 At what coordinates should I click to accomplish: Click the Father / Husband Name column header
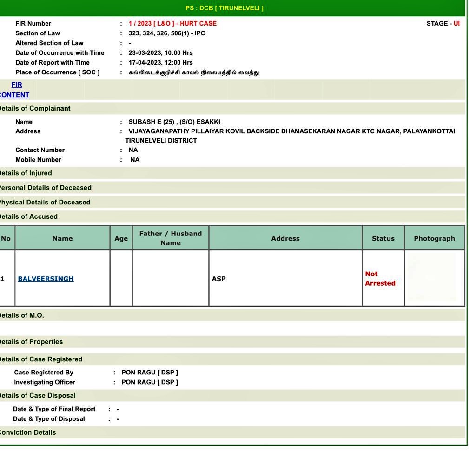click(171, 238)
